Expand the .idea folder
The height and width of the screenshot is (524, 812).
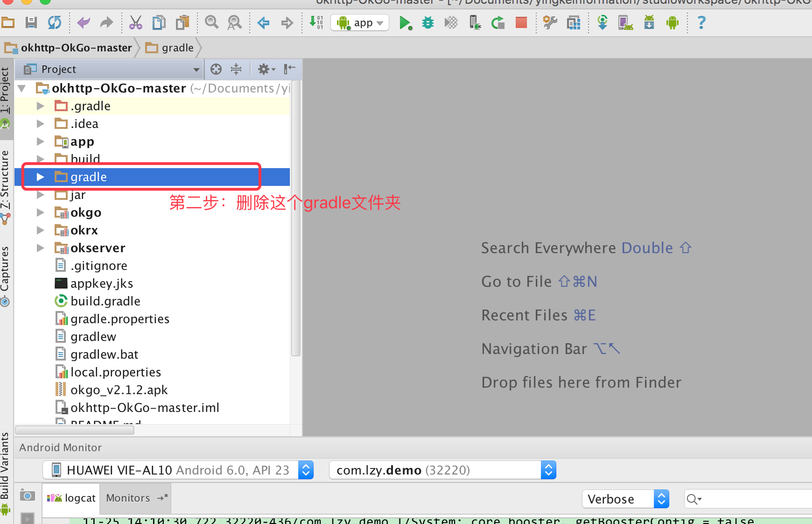(41, 124)
